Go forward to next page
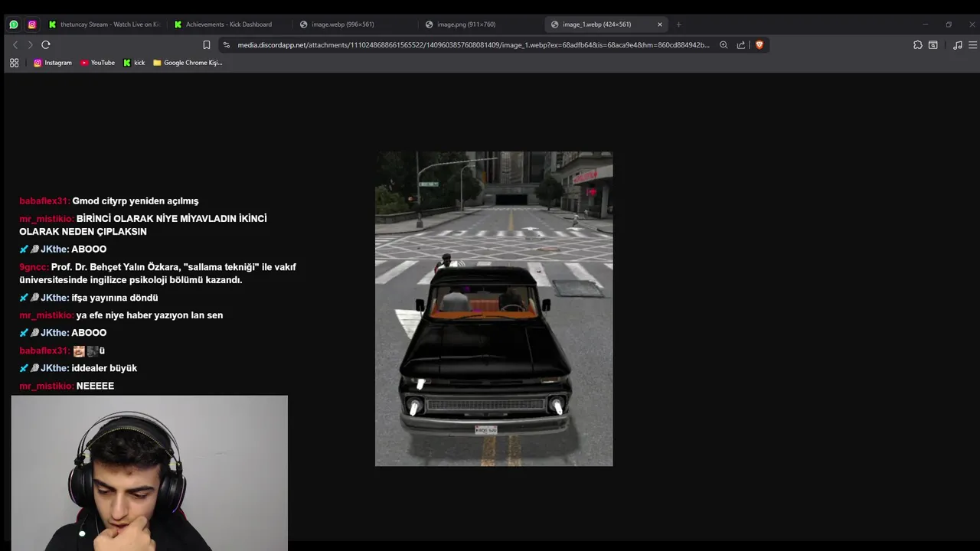Screen dimensions: 980x551 tap(30, 45)
